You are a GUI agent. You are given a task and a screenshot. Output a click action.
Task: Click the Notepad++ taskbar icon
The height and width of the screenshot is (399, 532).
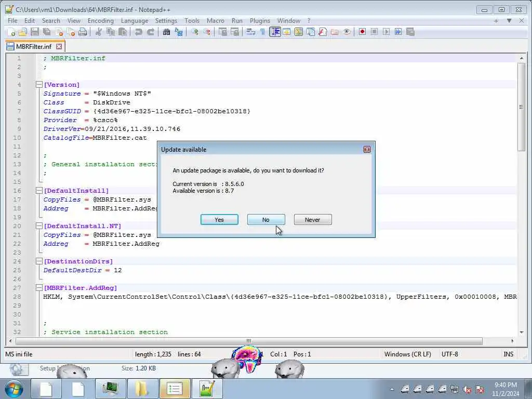pyautogui.click(x=207, y=389)
